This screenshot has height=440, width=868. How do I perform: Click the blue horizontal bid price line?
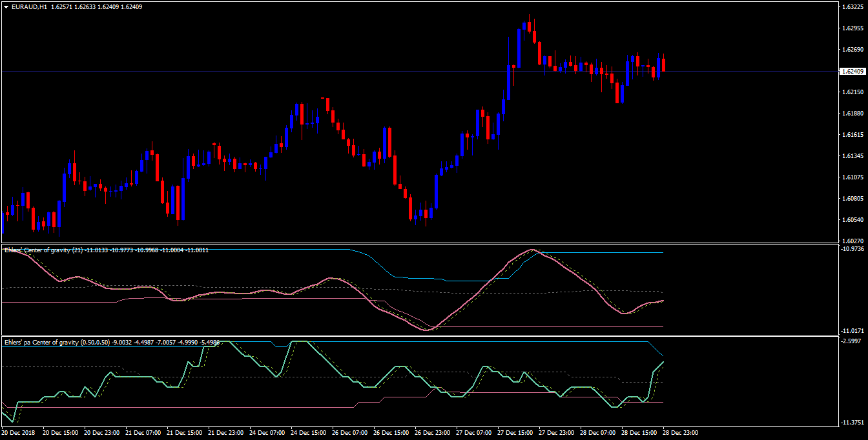click(420, 71)
